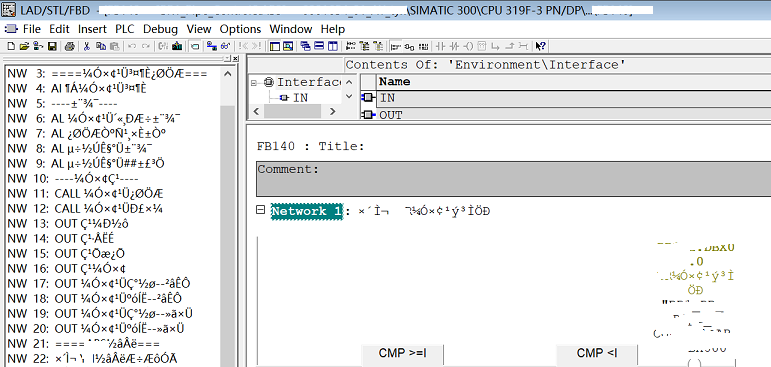Viewport: 771px width, 367px height.
Task: Open the Debug menu
Action: [x=160, y=29]
